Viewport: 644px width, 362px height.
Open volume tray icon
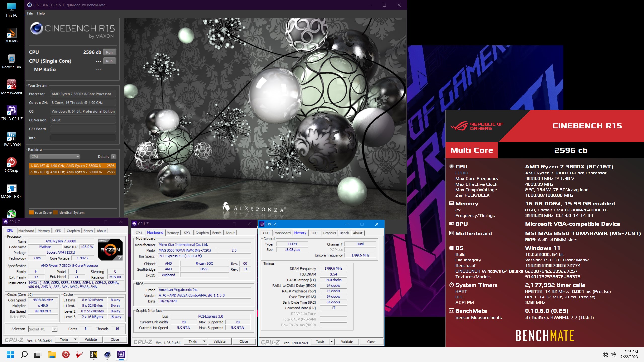(613, 354)
